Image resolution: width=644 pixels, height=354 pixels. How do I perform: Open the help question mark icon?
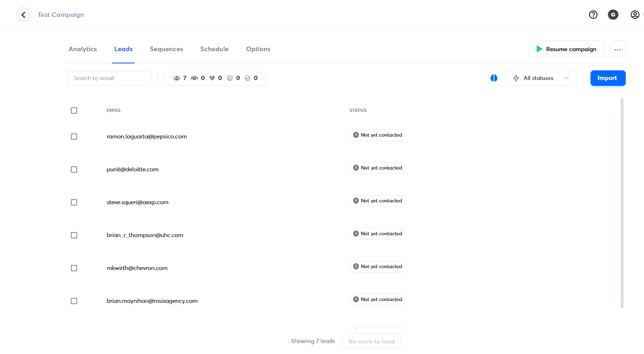tap(593, 15)
